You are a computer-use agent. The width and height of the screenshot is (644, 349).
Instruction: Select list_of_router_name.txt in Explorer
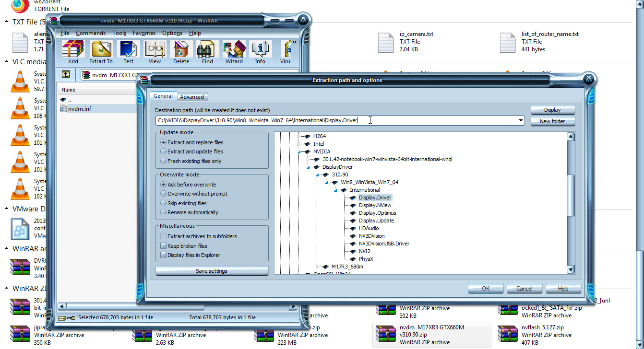[539, 42]
